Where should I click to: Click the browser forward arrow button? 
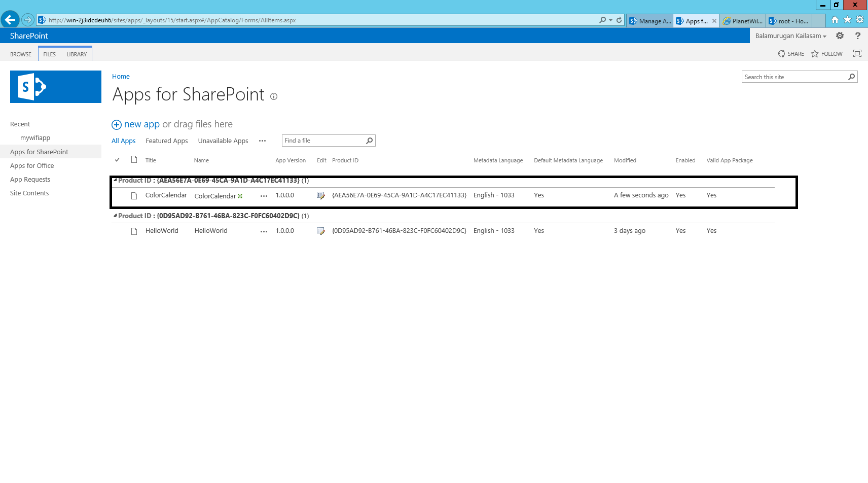[x=28, y=20]
